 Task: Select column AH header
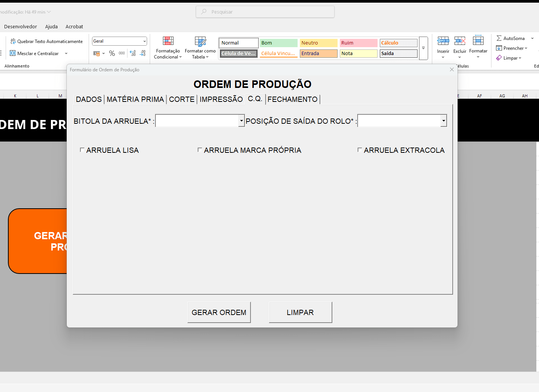[525, 96]
